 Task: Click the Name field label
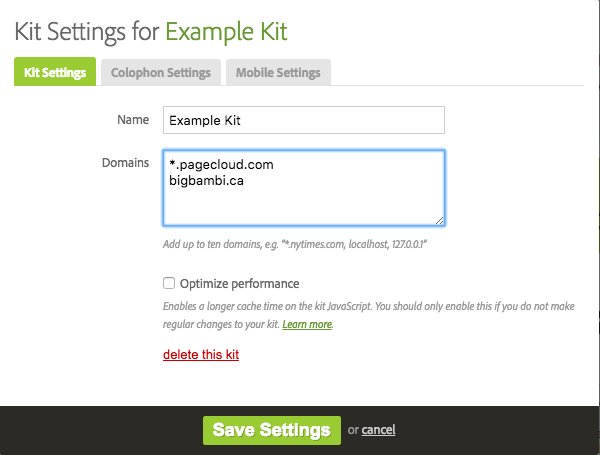(x=133, y=120)
